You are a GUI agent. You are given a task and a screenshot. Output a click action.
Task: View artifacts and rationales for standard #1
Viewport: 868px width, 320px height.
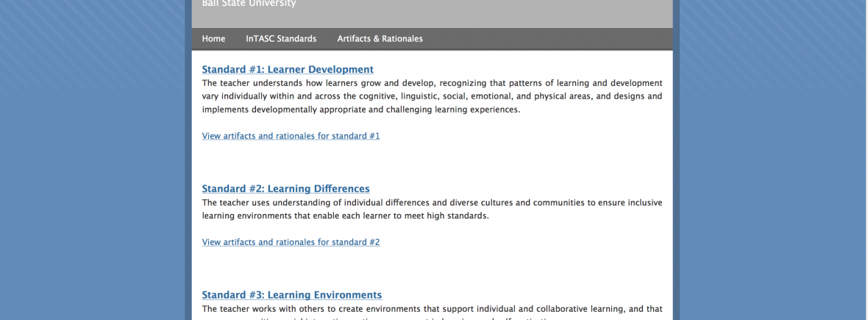click(291, 136)
